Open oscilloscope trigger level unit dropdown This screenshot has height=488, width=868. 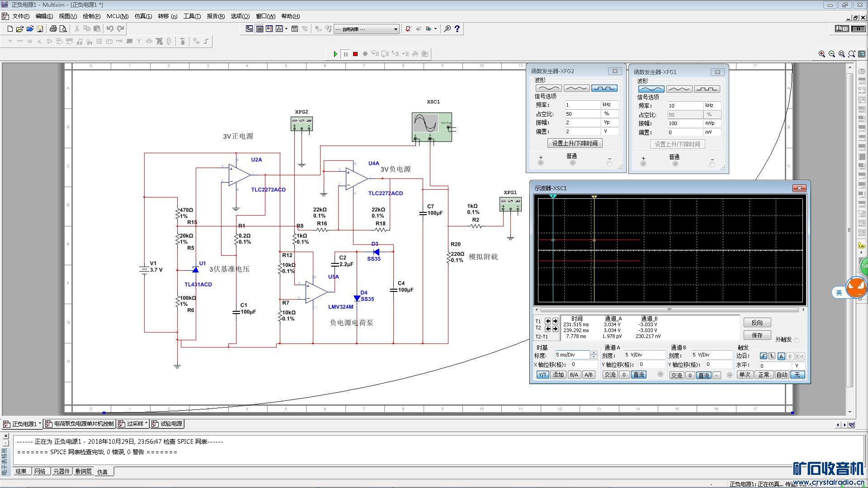[x=799, y=366]
